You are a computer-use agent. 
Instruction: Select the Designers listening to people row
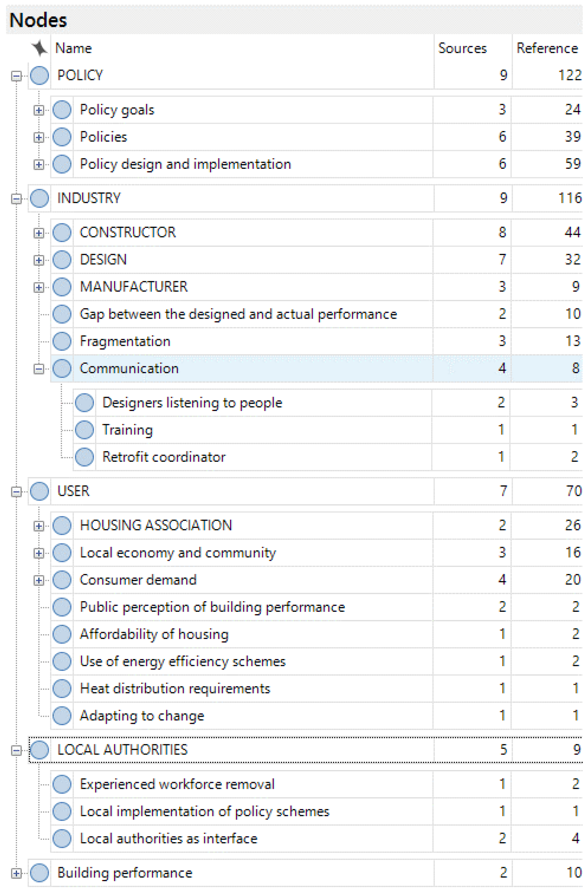coord(192,403)
